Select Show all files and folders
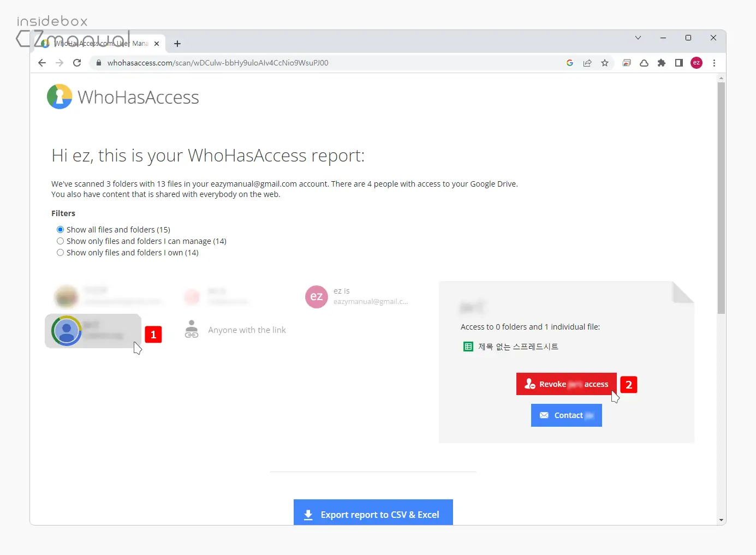This screenshot has width=756, height=555. click(61, 230)
